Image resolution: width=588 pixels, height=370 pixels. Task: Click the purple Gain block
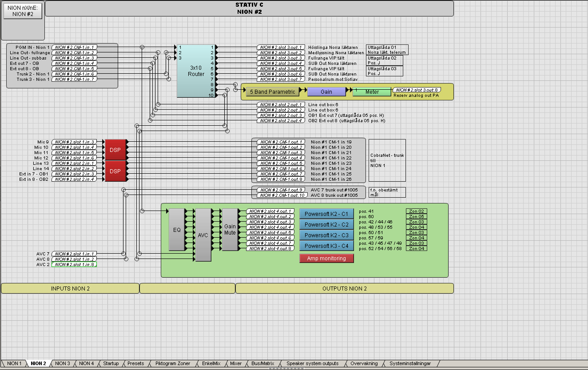coord(326,92)
